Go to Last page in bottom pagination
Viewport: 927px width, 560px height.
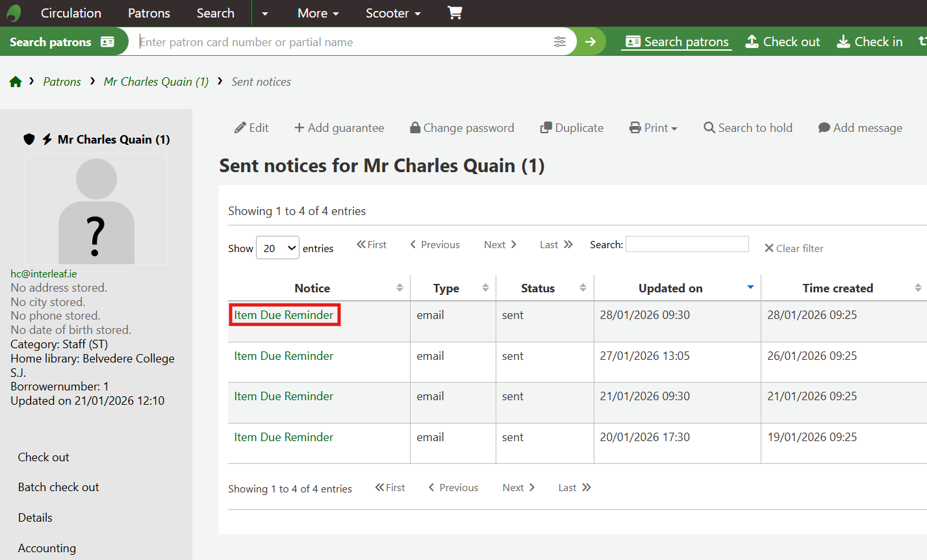575,488
